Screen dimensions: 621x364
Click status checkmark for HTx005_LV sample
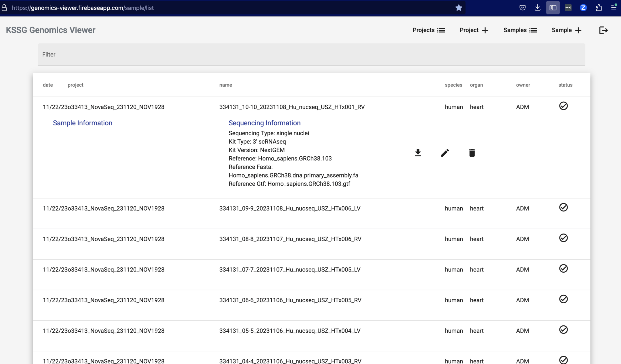(x=563, y=269)
